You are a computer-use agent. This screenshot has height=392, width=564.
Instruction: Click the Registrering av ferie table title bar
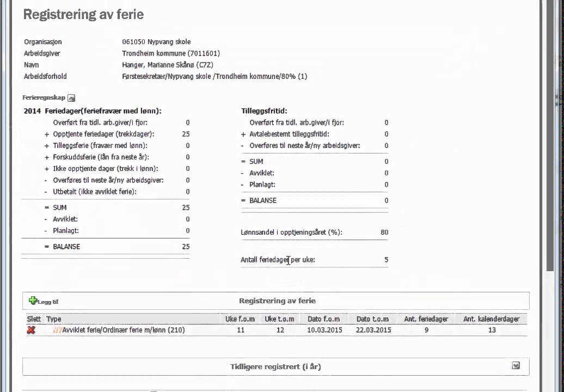(x=277, y=301)
